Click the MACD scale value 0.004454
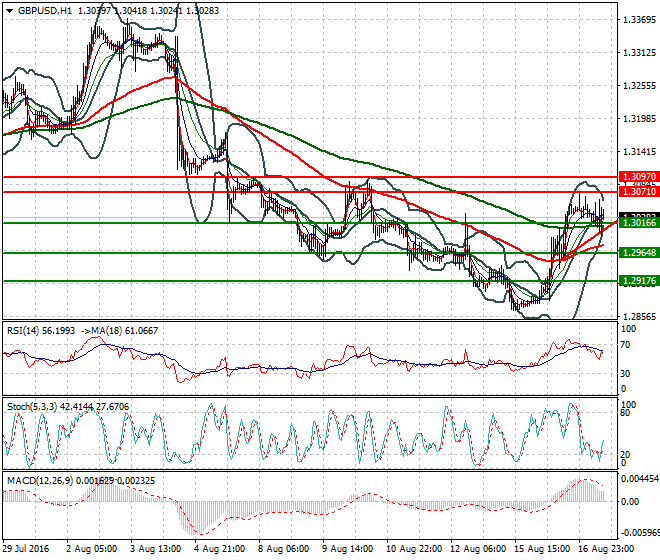 pos(640,479)
